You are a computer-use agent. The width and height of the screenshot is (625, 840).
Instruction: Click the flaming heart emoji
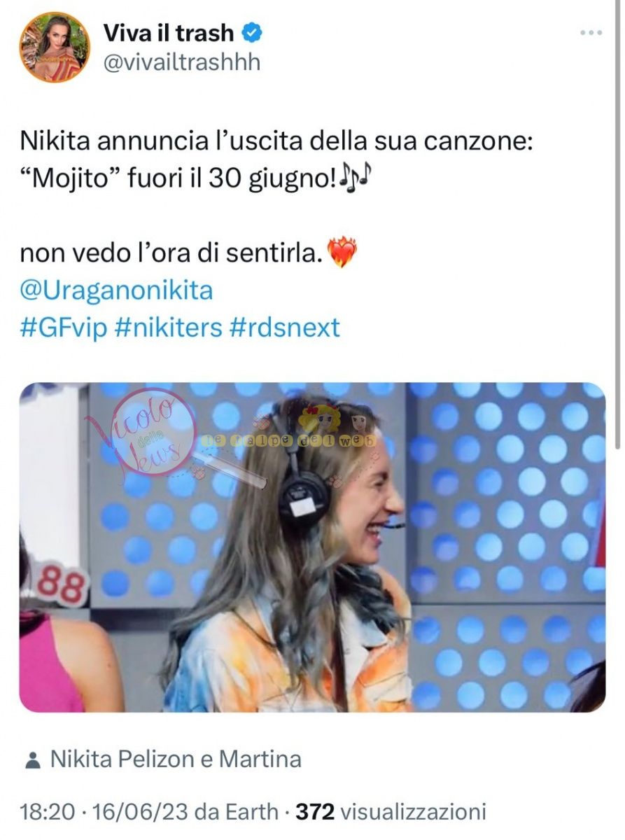(342, 253)
